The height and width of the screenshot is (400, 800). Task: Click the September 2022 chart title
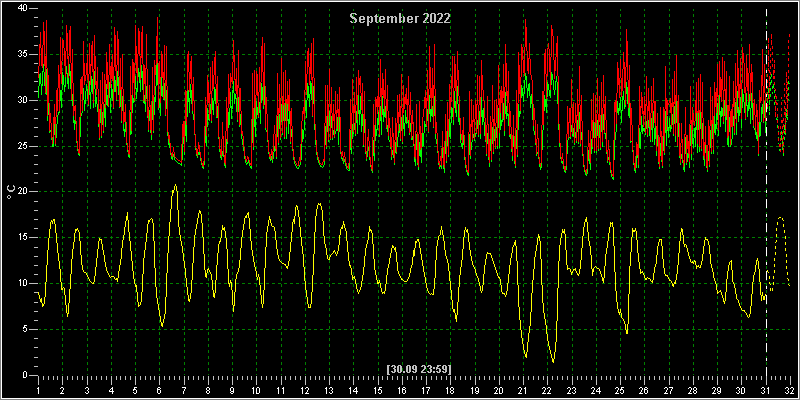(400, 19)
